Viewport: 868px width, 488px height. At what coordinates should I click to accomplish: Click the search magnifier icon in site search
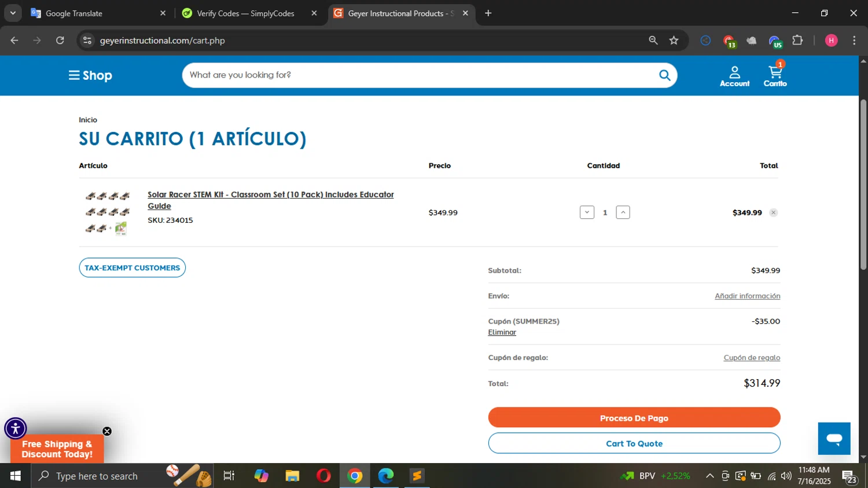pos(664,75)
